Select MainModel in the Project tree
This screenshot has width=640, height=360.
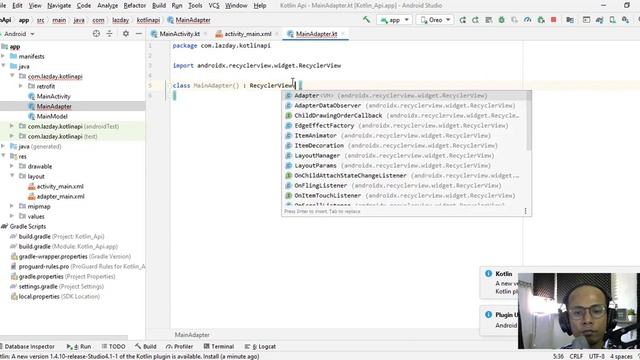[x=52, y=116]
